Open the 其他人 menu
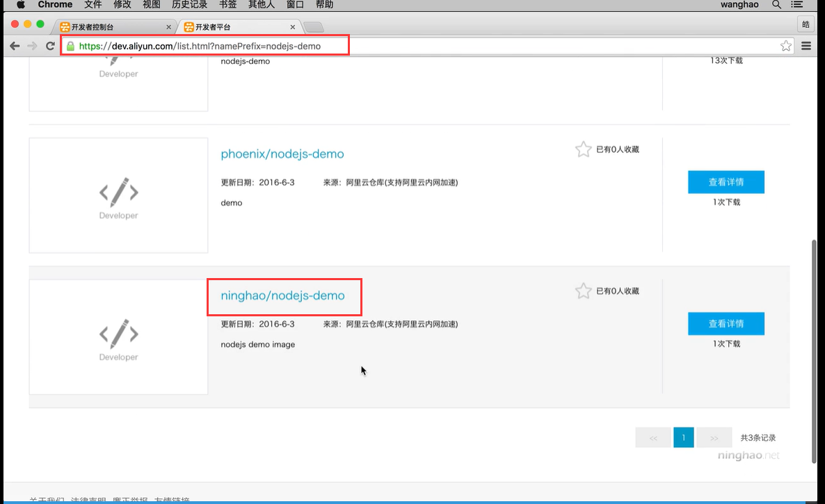825x504 pixels. pyautogui.click(x=262, y=5)
